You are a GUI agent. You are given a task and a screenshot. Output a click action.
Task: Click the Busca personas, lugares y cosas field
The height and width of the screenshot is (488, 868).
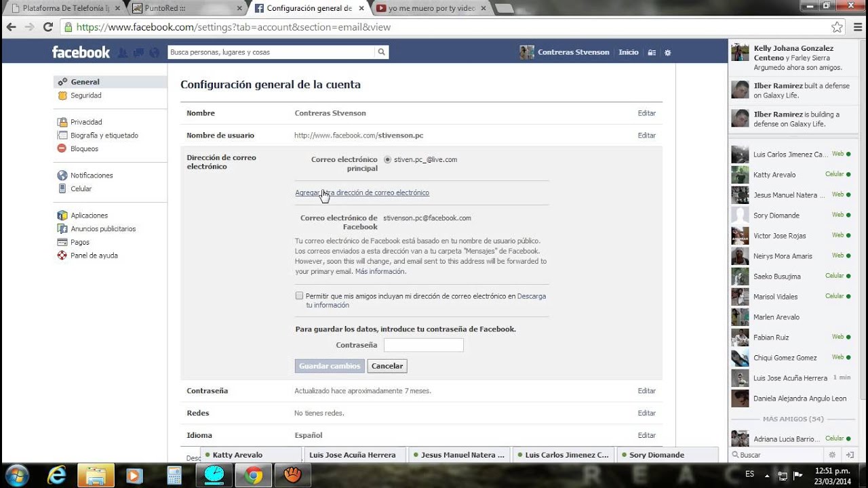click(271, 52)
